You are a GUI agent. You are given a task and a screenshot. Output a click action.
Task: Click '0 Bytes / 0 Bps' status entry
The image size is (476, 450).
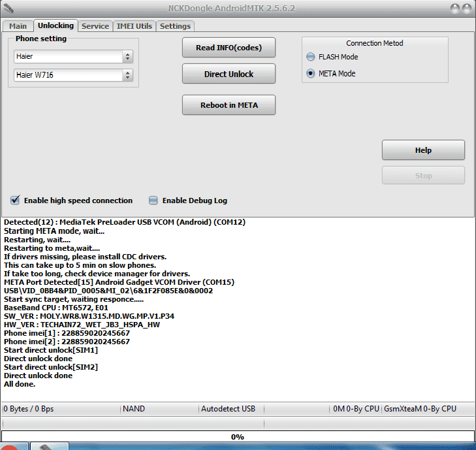tap(29, 409)
